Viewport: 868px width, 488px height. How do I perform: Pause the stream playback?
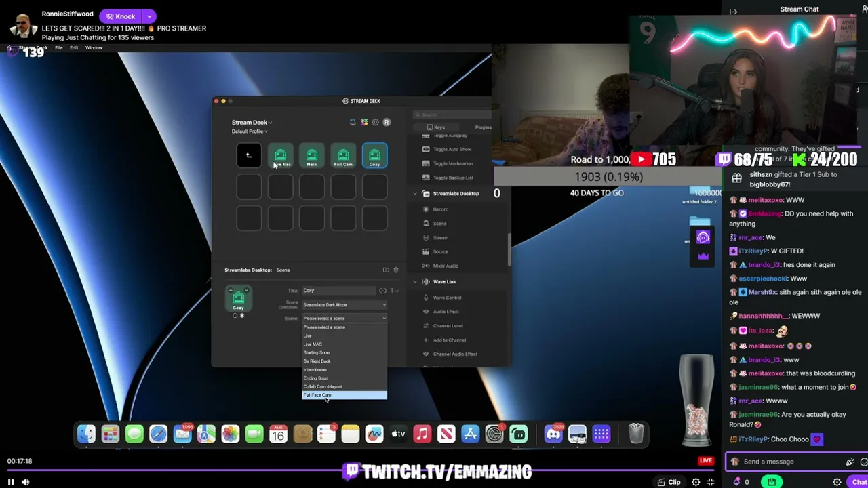tap(11, 482)
